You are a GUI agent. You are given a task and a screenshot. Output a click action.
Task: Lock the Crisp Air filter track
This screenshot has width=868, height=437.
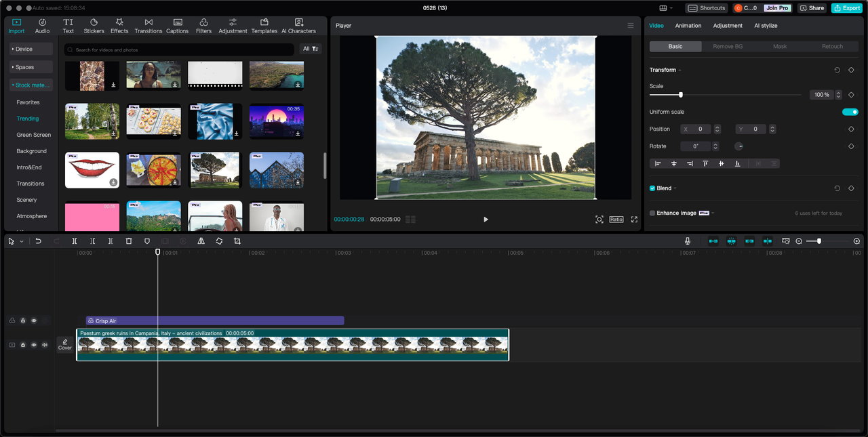coord(23,320)
